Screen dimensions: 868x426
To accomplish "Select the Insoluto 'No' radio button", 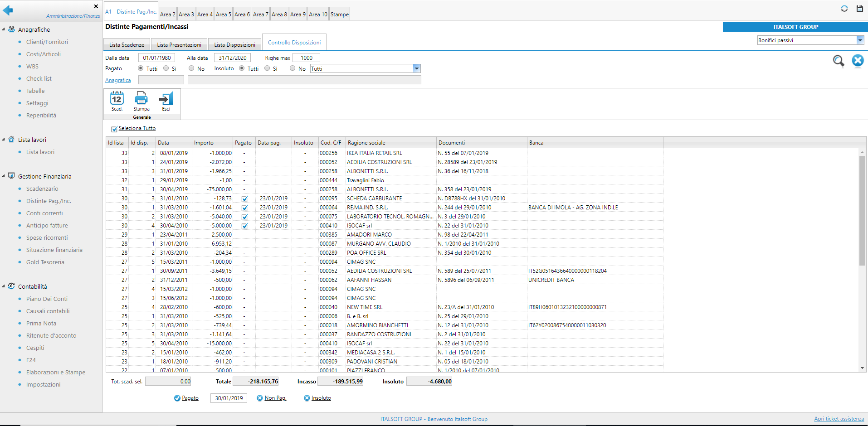I will point(293,68).
